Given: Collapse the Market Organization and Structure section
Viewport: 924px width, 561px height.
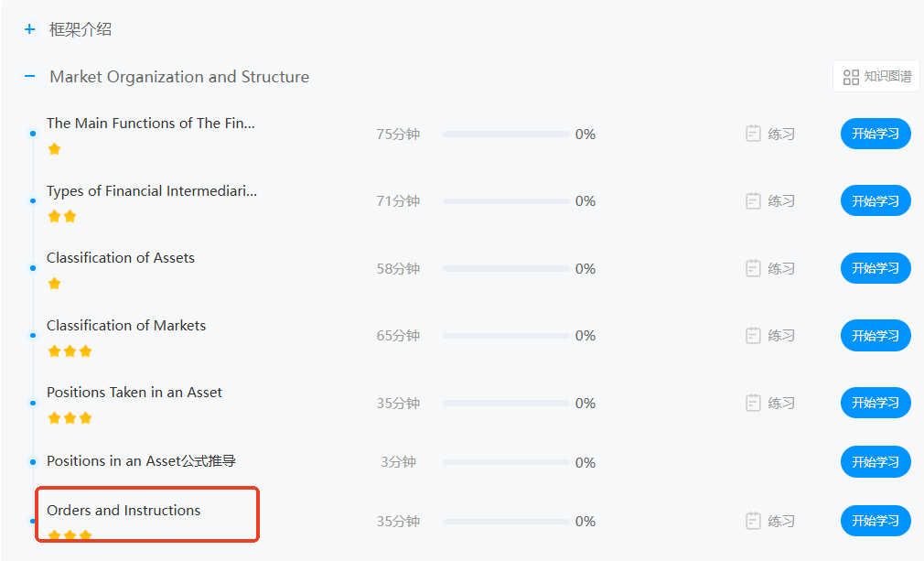Looking at the screenshot, I should tap(29, 77).
